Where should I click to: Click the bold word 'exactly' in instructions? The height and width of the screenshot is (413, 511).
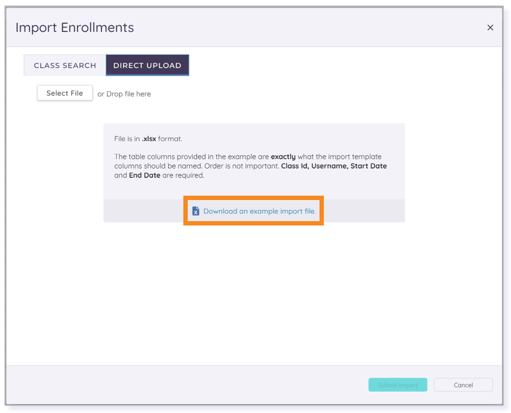click(x=283, y=157)
